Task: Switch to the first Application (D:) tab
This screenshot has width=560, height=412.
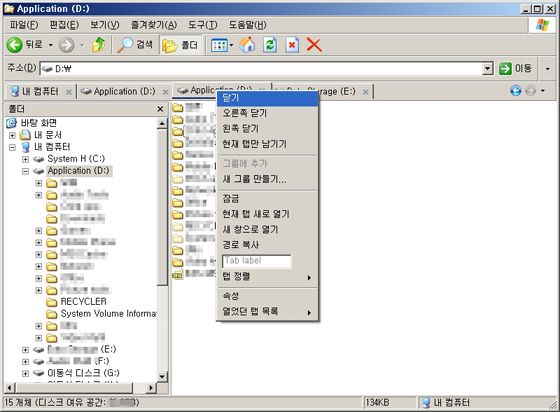Action: (x=119, y=92)
